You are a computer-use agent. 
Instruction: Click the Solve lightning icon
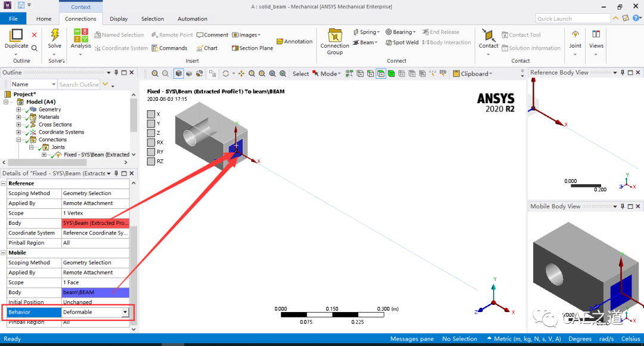pyautogui.click(x=55, y=35)
